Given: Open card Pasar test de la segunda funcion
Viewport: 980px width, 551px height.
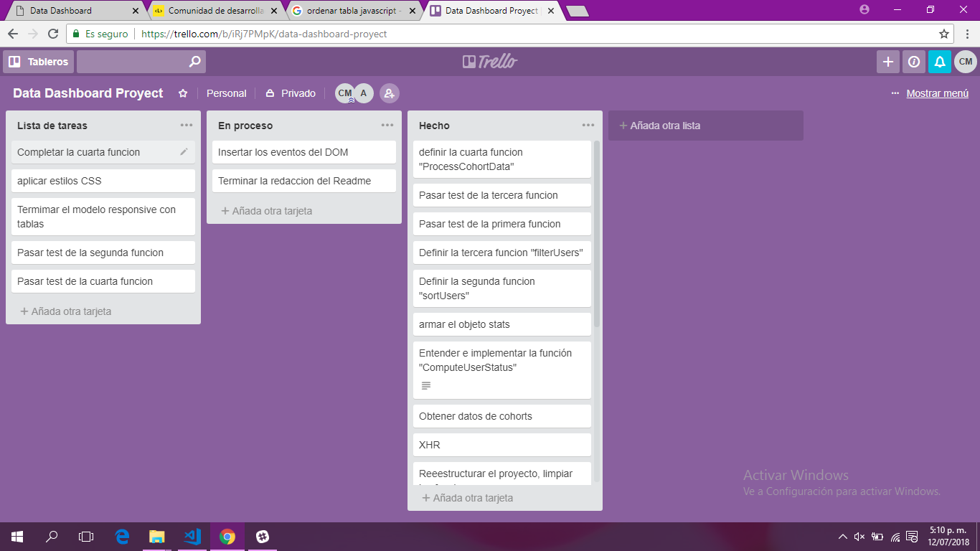Looking at the screenshot, I should (103, 253).
